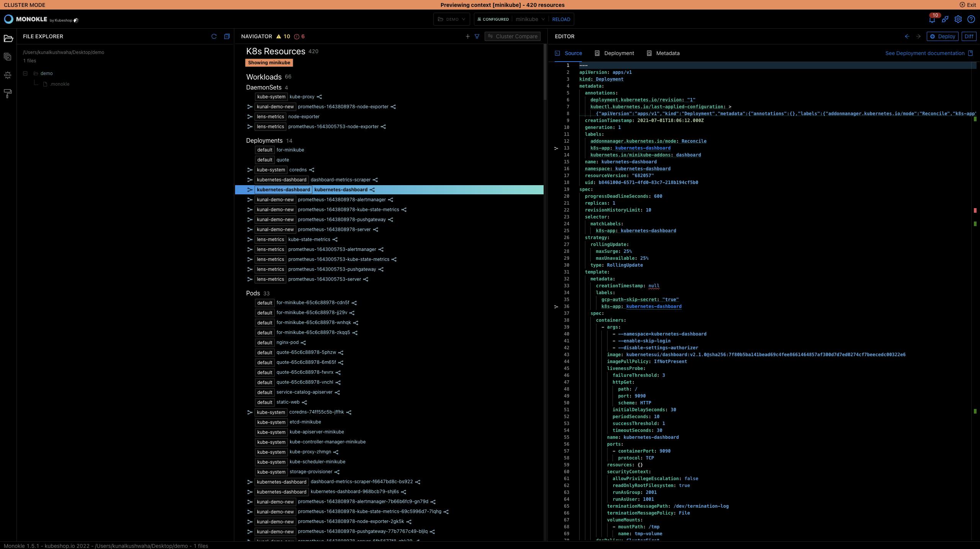Screen dimensions: 980x549
Task: Open the DEMO project dropdown
Action: click(x=451, y=19)
